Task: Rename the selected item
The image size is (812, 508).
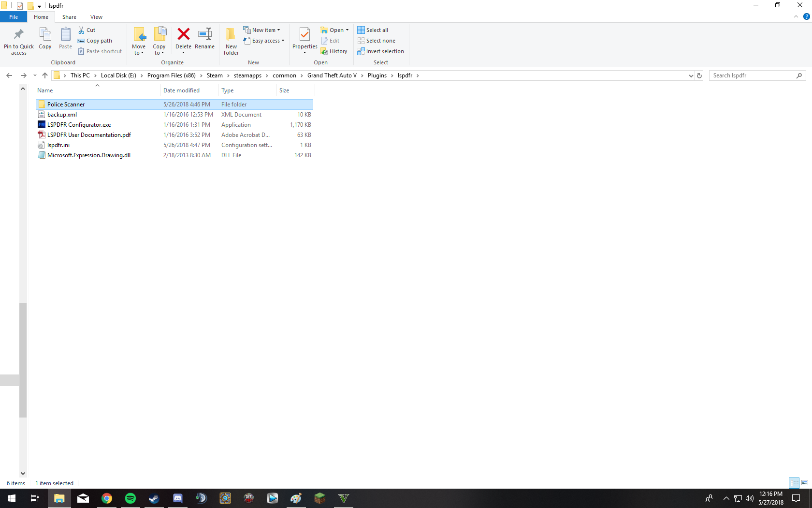Action: point(204,38)
